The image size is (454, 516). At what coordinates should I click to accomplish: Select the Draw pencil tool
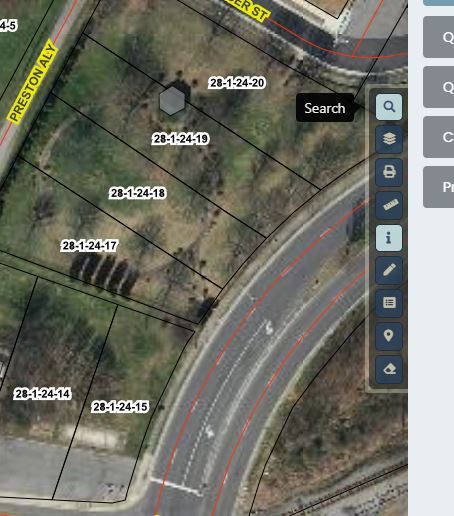pyautogui.click(x=389, y=270)
